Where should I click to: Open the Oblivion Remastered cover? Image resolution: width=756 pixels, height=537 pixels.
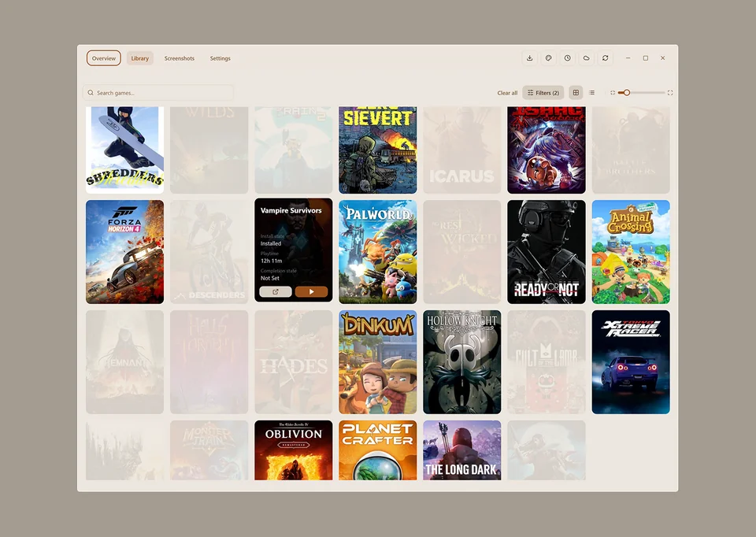[294, 450]
